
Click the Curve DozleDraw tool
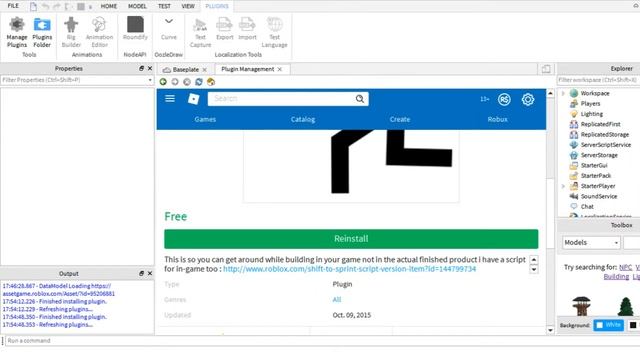pos(169,29)
